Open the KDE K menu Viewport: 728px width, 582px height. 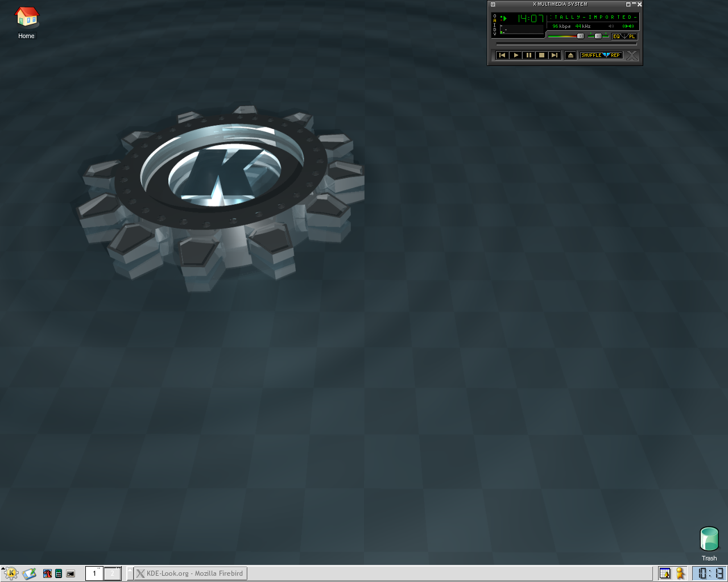click(x=11, y=573)
